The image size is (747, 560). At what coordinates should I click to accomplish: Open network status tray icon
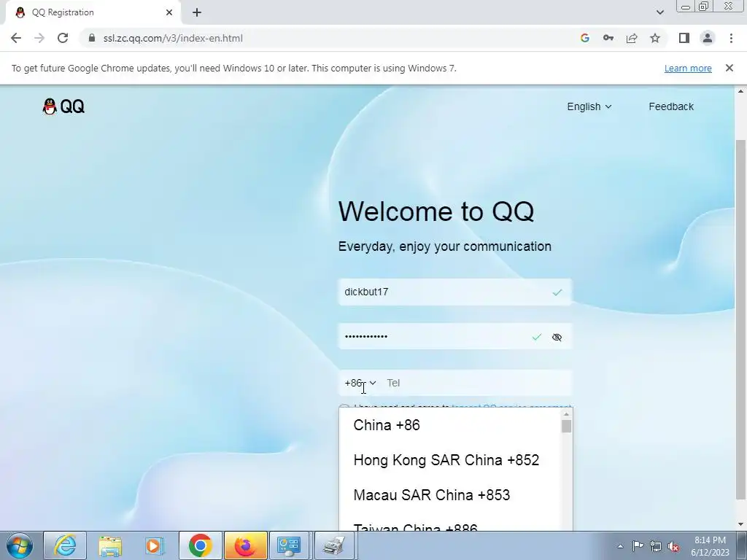(x=656, y=546)
